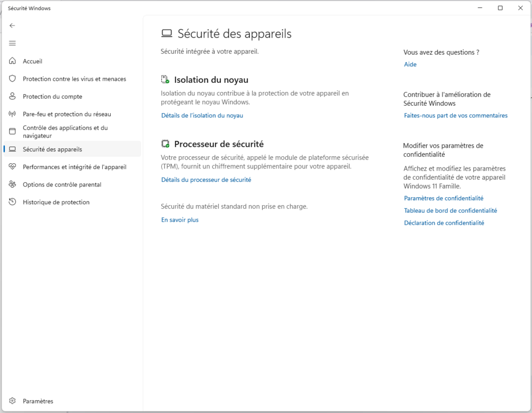The width and height of the screenshot is (532, 413).
Task: Click the Accueil home icon
Action: (x=12, y=61)
